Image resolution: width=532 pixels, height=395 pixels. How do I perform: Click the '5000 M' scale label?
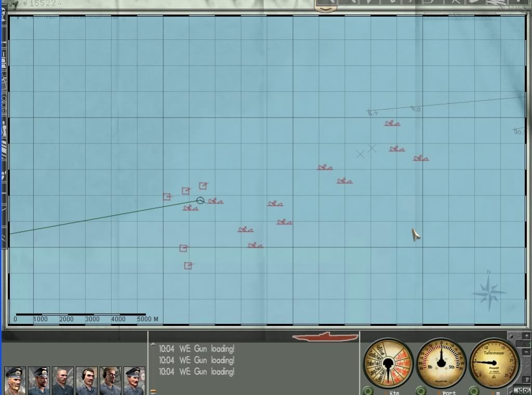point(148,319)
